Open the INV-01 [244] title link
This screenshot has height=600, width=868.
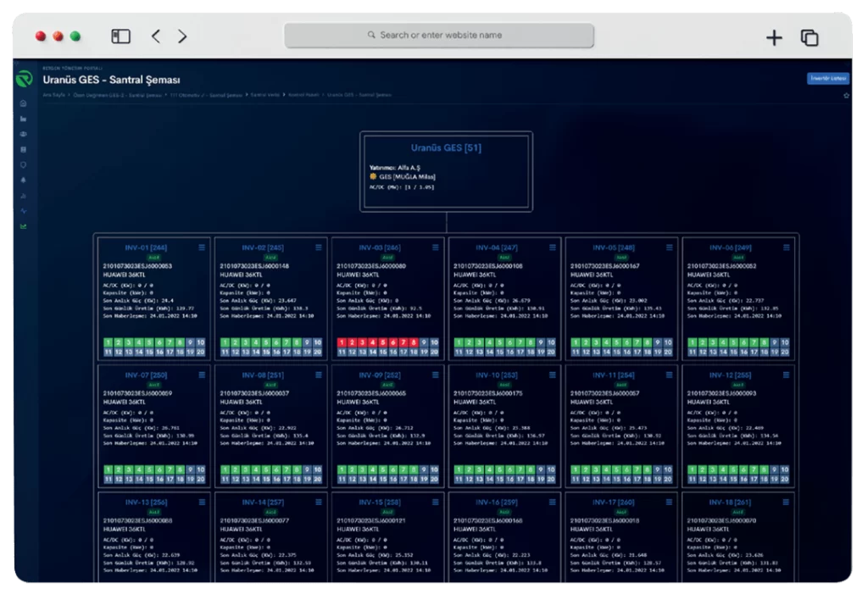146,247
